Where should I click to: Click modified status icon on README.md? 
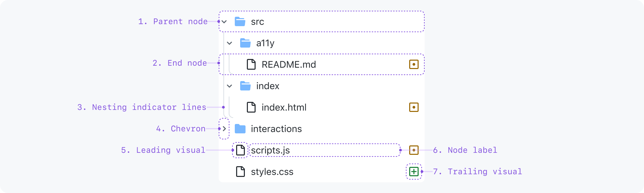[x=414, y=64]
